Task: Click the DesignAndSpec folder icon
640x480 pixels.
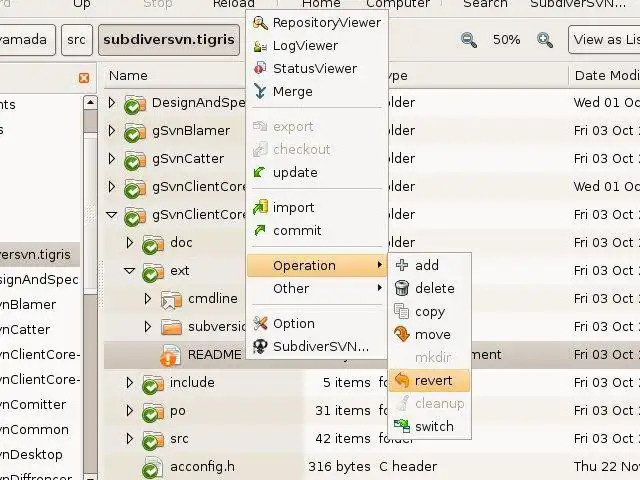Action: (x=135, y=104)
